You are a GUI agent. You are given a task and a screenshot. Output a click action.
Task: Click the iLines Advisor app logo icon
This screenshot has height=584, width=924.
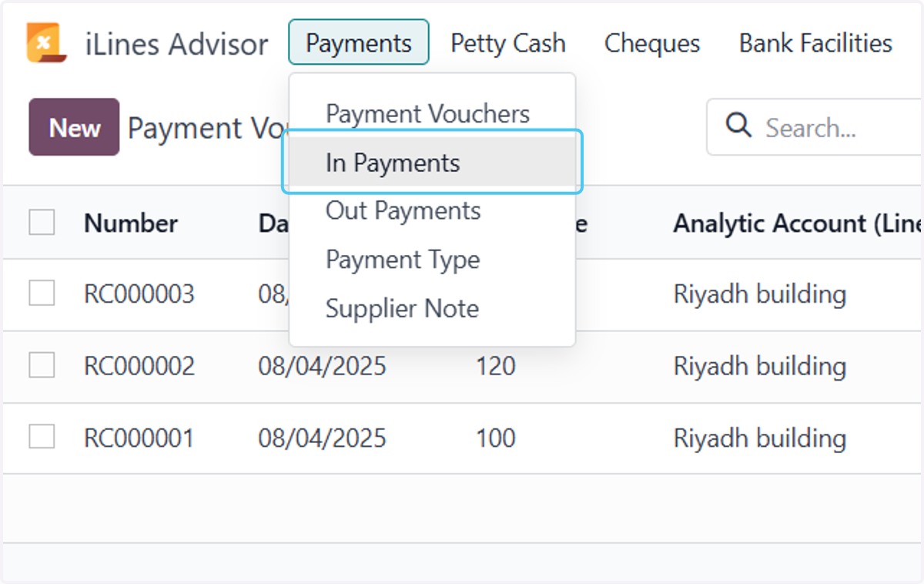46,42
